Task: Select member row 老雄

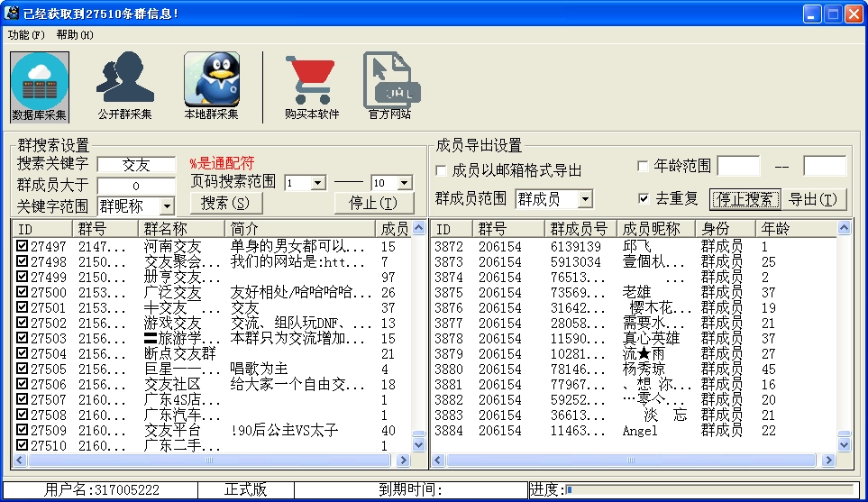Action: pos(634,292)
